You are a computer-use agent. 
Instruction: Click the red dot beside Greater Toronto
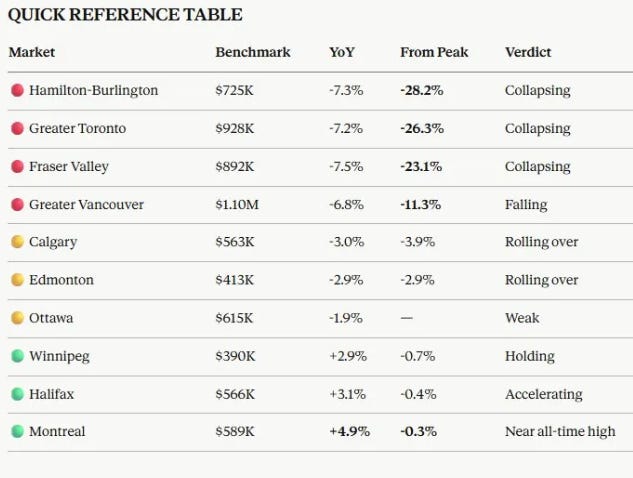click(x=17, y=128)
